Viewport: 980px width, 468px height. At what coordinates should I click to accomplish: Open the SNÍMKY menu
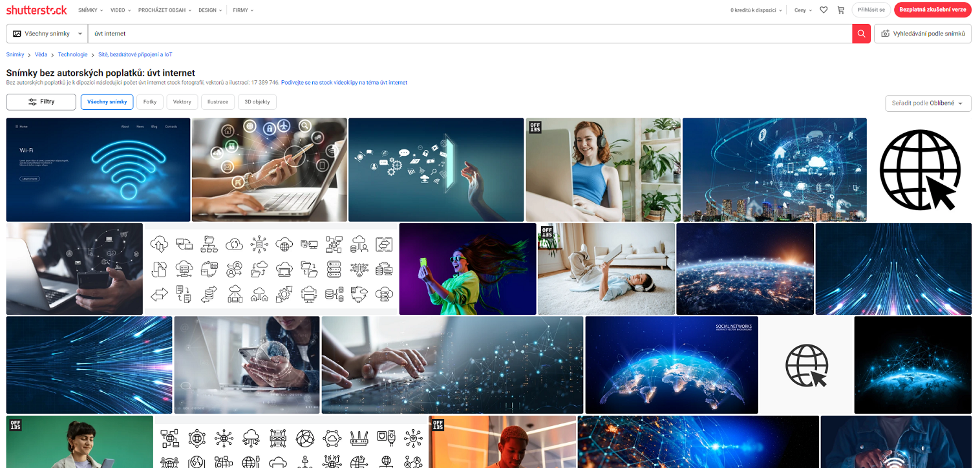[90, 10]
